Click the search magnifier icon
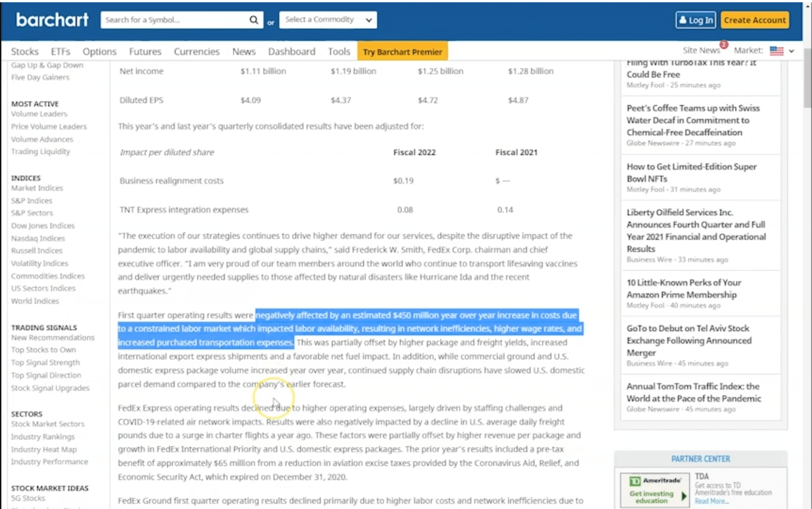Viewport: 812px width, 509px height. click(254, 20)
